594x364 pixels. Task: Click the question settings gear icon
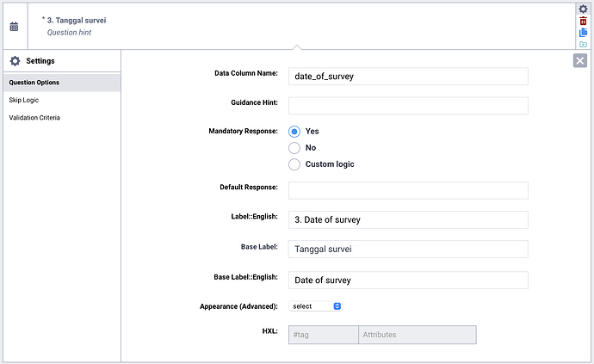coord(583,9)
